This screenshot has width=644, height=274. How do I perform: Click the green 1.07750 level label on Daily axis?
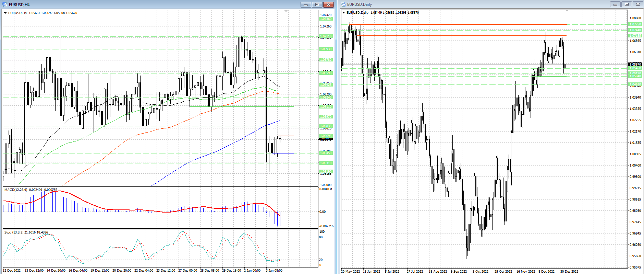click(x=635, y=24)
